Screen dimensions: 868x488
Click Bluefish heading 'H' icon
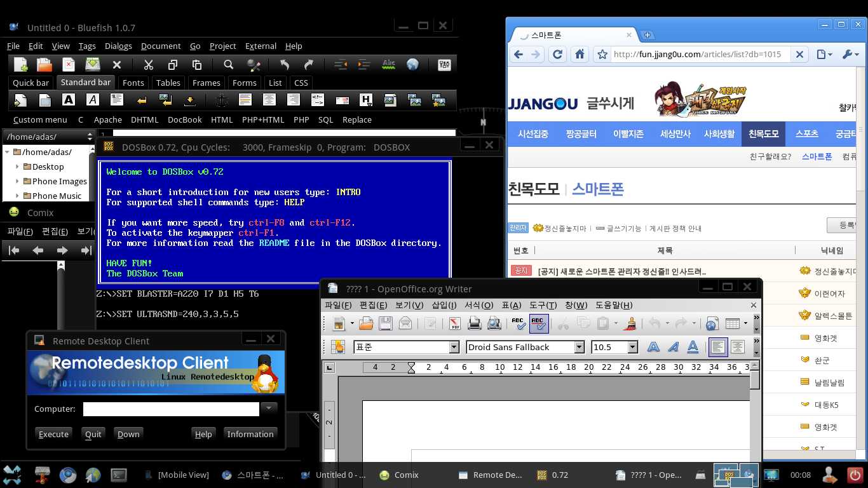(366, 100)
